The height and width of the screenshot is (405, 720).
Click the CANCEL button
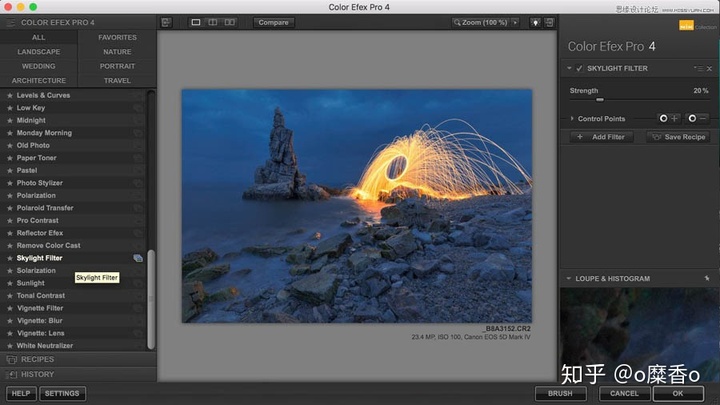[624, 394]
